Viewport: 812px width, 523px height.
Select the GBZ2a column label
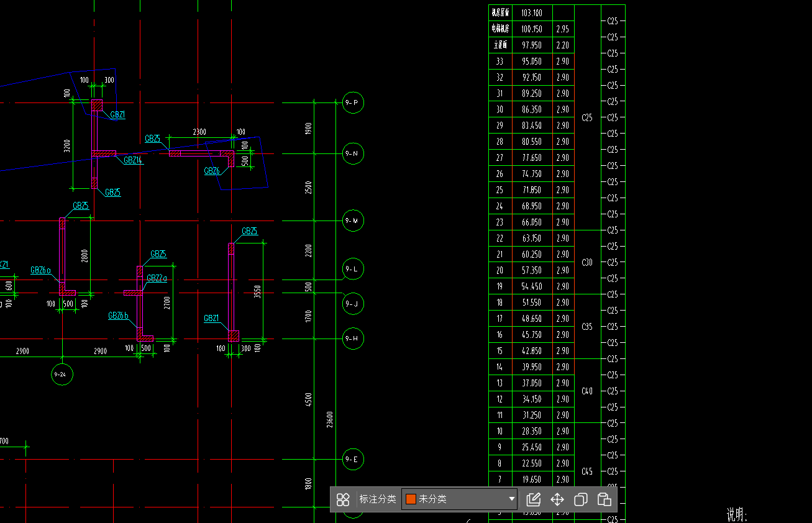[x=157, y=278]
